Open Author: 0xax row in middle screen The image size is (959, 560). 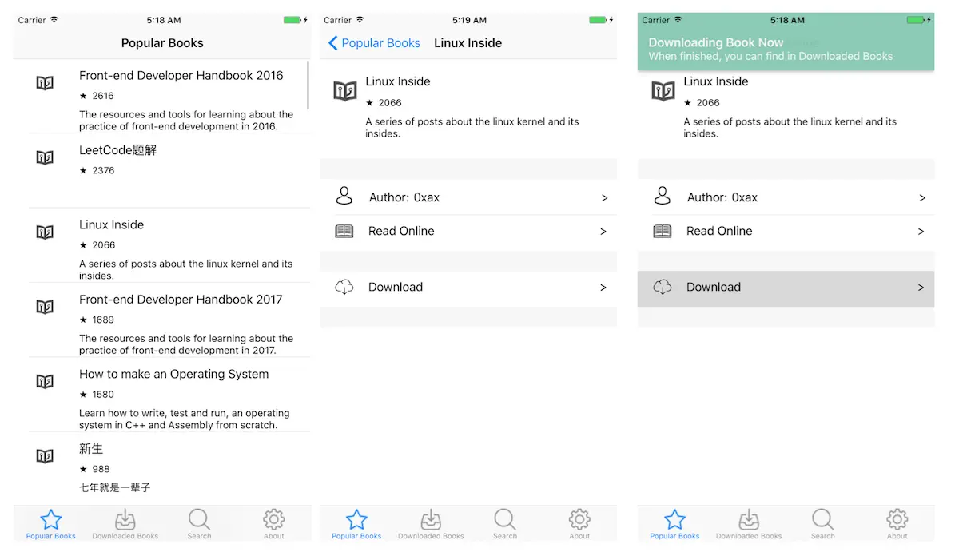point(468,197)
